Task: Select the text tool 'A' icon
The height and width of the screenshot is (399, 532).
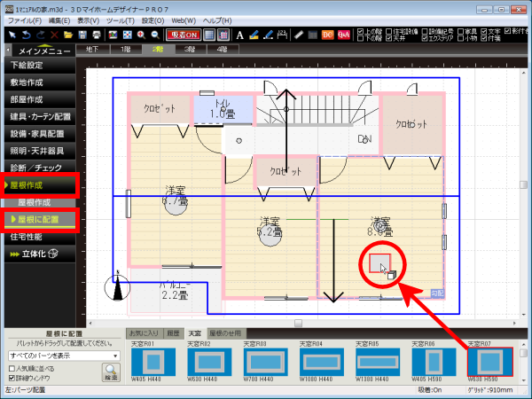Action: 239,35
